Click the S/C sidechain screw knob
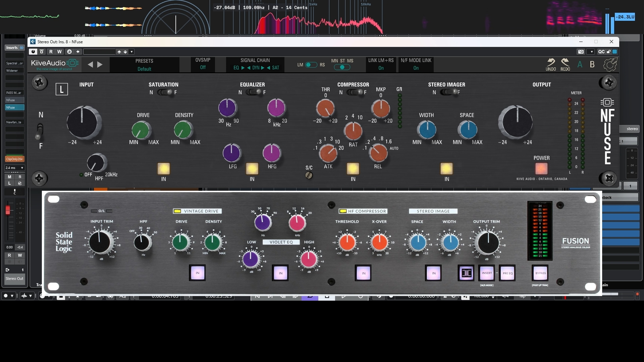Viewport: 644px width, 362px height. [309, 175]
